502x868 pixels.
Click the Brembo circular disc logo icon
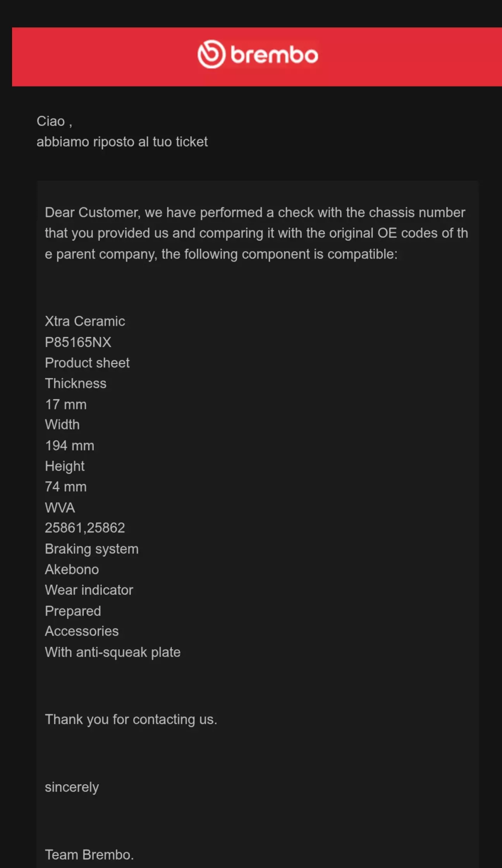click(211, 54)
